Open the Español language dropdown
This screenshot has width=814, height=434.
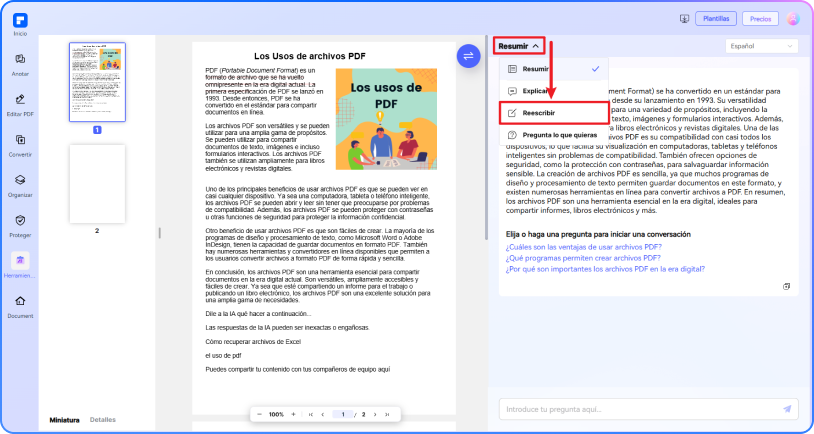762,46
